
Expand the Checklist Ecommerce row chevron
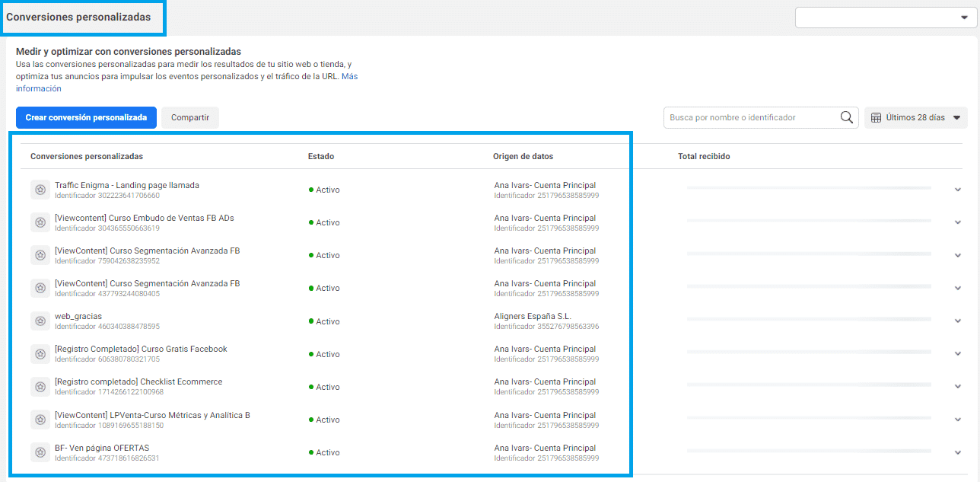(x=958, y=387)
